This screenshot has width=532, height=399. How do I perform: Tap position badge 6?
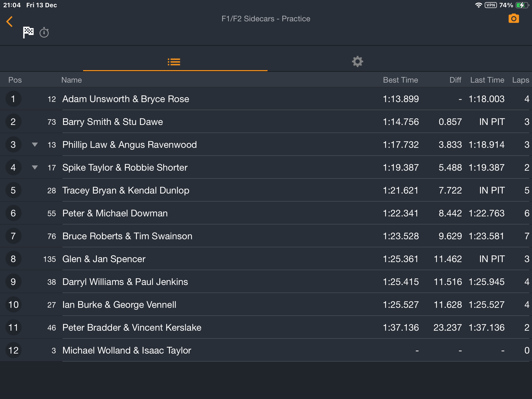click(13, 213)
